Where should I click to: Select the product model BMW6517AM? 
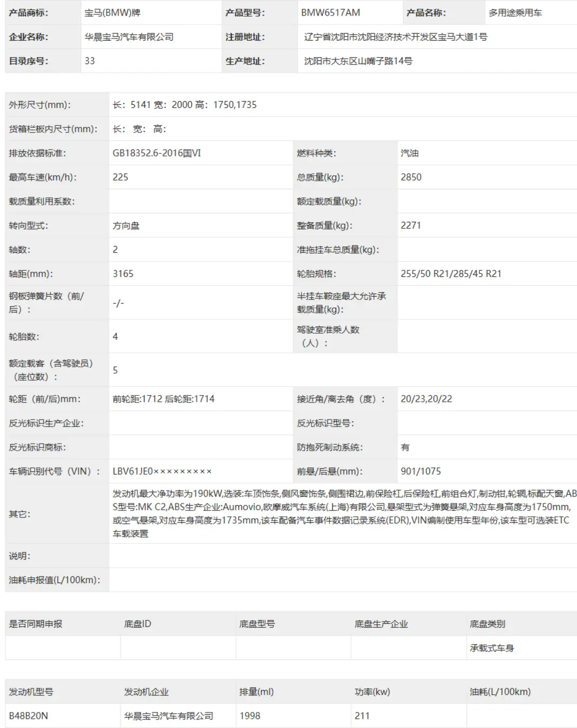click(331, 13)
